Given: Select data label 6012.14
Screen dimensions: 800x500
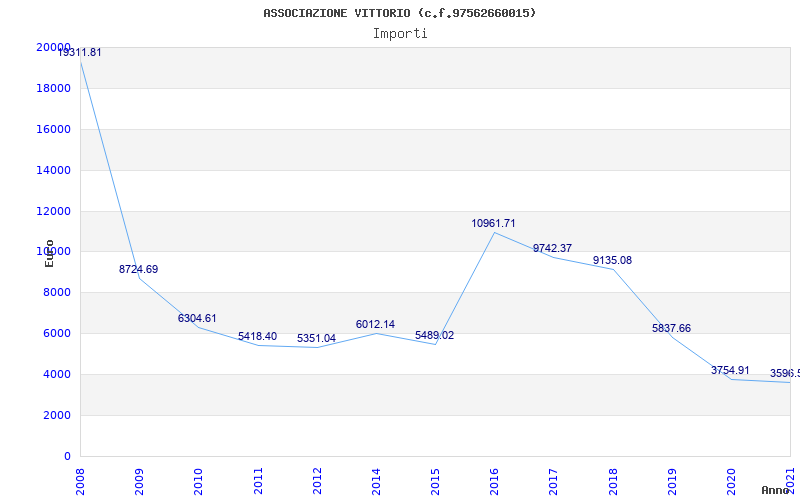Looking at the screenshot, I should (375, 324).
